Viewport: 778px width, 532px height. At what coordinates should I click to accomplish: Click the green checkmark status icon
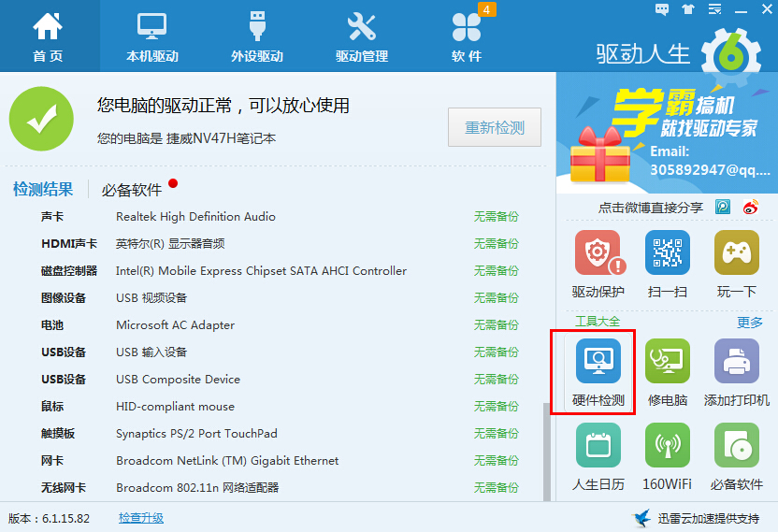click(x=41, y=119)
